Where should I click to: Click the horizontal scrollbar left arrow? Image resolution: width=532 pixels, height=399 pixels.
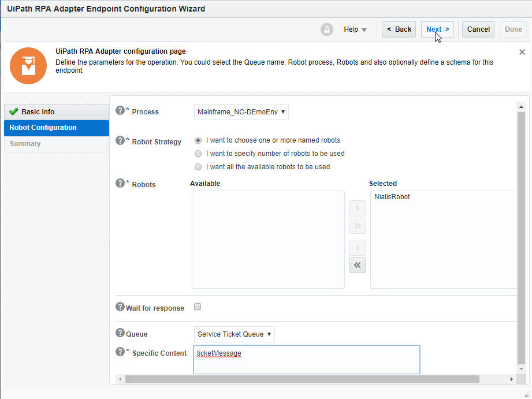pyautogui.click(x=120, y=379)
